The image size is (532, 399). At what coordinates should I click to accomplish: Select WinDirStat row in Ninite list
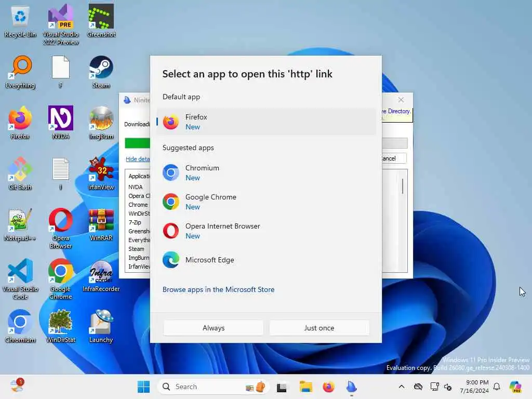139,214
